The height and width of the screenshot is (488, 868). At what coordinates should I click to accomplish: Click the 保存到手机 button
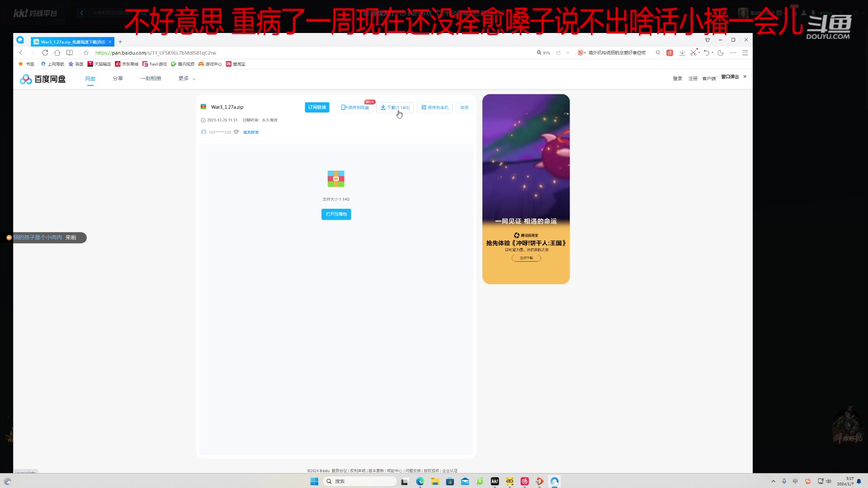pos(434,108)
